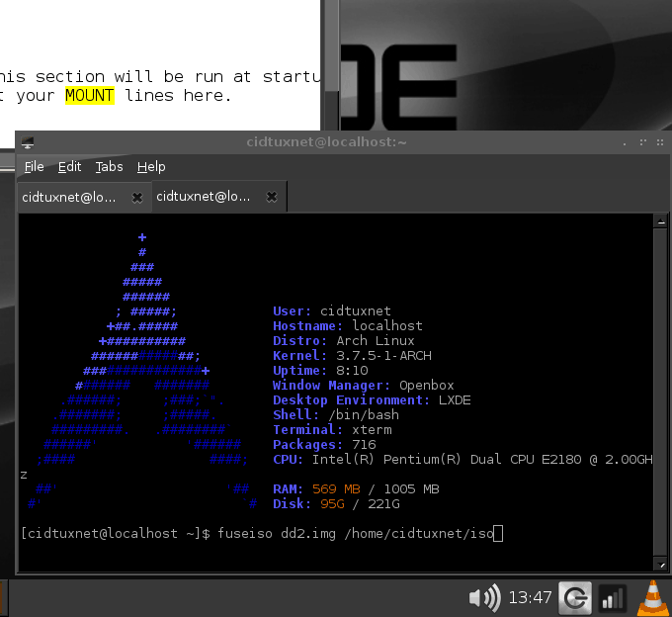Click the logout power icon in the panel
672x617 pixels.
pyautogui.click(x=575, y=597)
